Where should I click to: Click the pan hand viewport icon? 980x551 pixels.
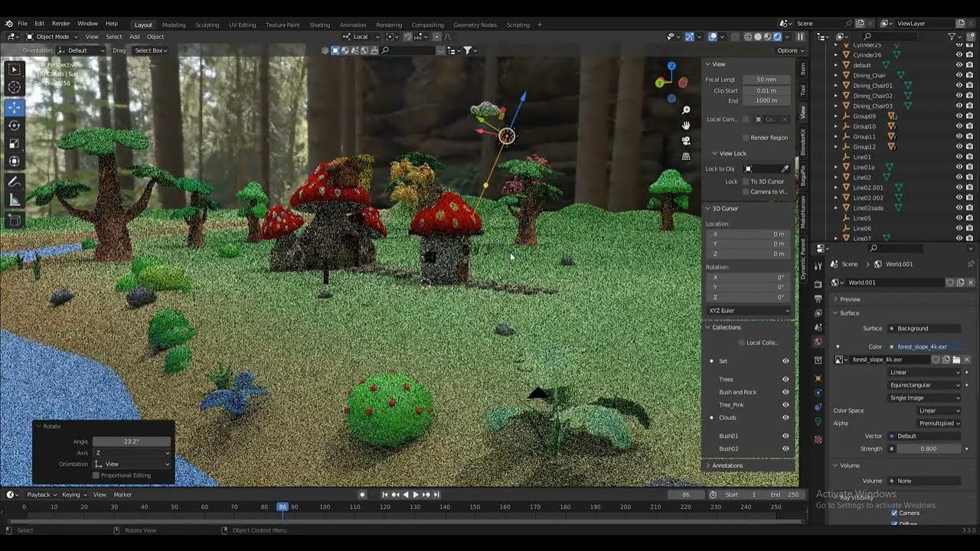coord(686,126)
